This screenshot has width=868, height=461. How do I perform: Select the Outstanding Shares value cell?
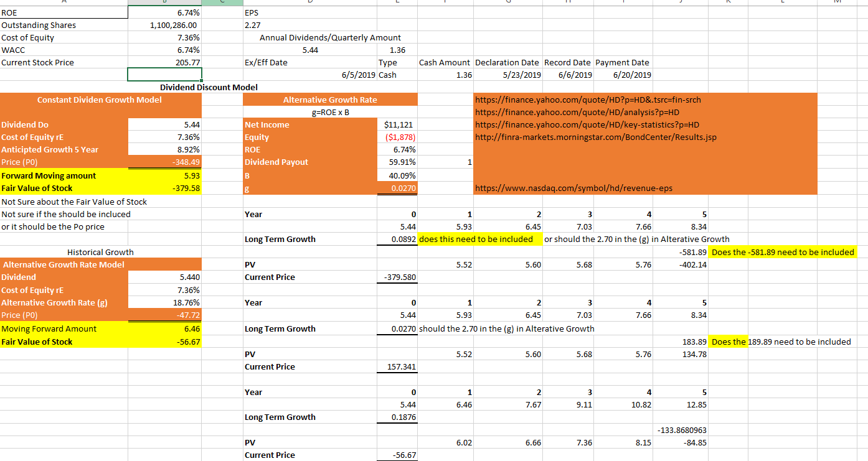[x=165, y=25]
